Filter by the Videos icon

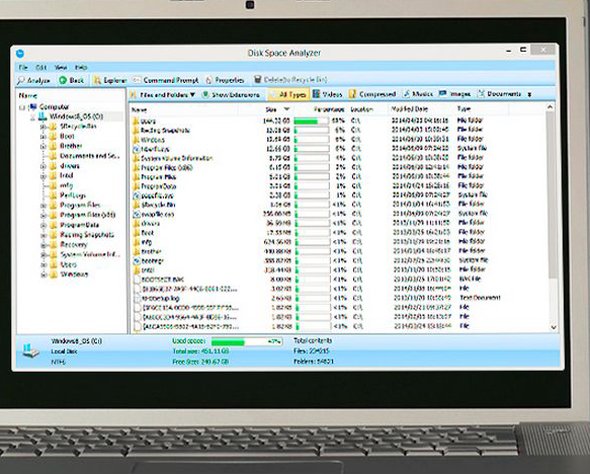click(x=316, y=94)
